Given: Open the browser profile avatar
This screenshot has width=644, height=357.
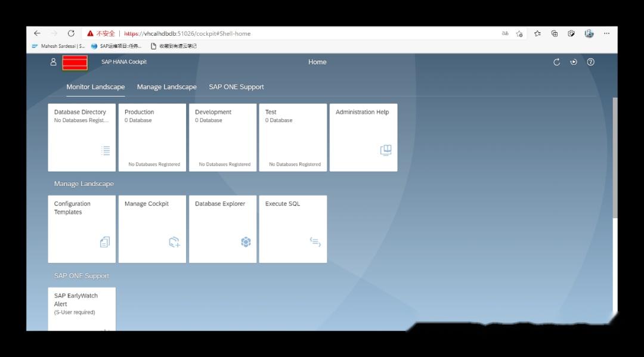Looking at the screenshot, I should coord(589,33).
